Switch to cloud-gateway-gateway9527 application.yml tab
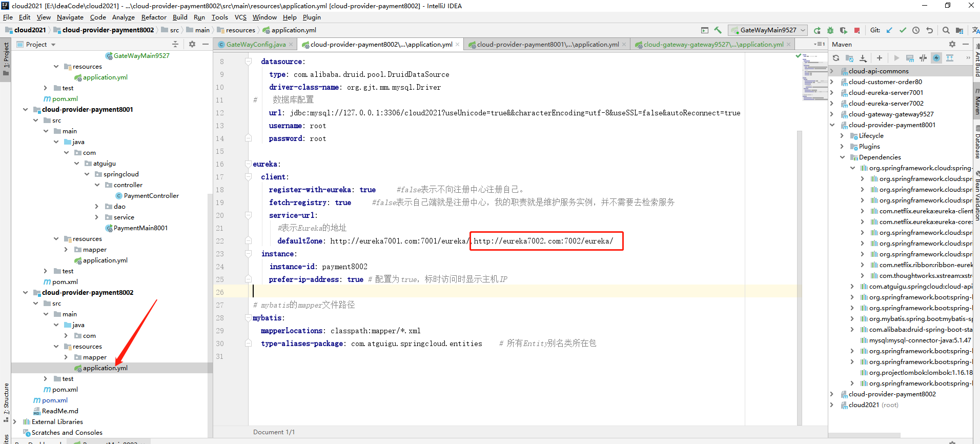 pos(713,45)
